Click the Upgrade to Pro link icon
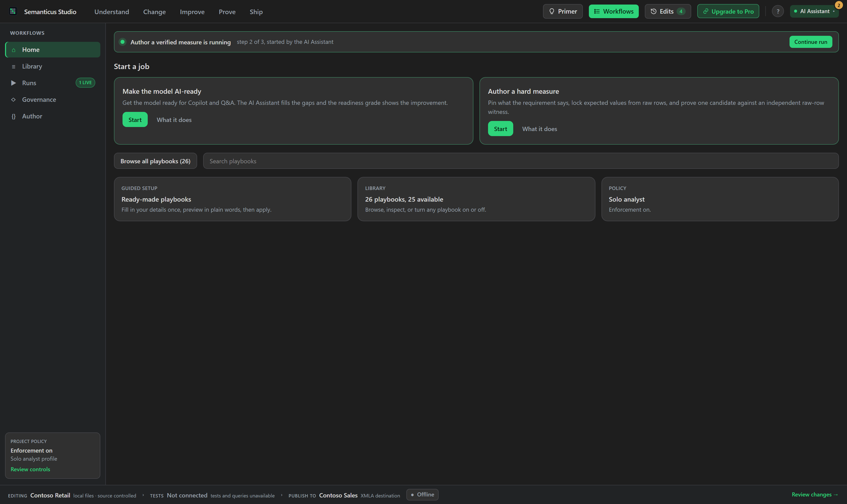The image size is (847, 504). 706,12
